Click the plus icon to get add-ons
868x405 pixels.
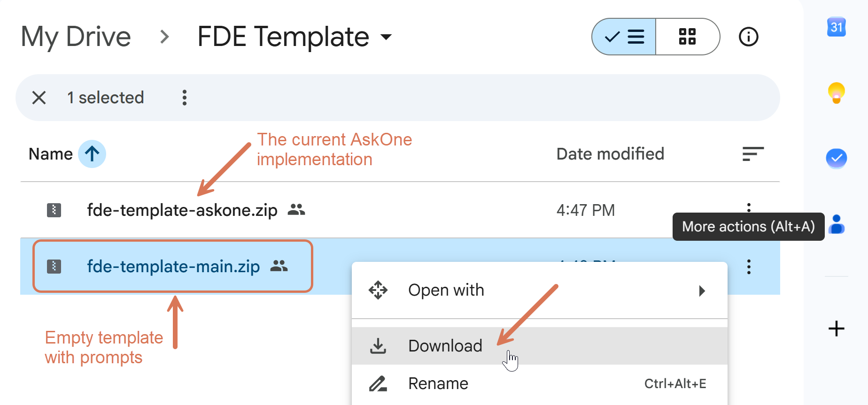coord(836,329)
